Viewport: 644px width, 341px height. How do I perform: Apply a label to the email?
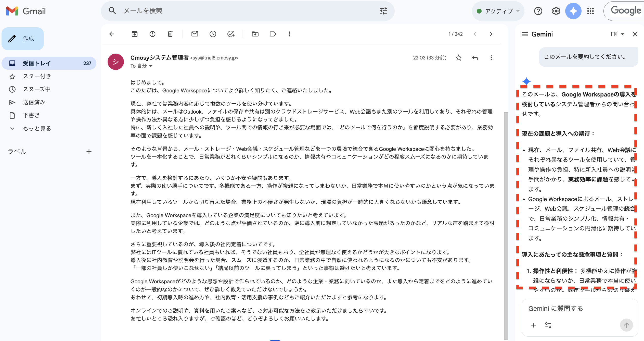pyautogui.click(x=272, y=34)
